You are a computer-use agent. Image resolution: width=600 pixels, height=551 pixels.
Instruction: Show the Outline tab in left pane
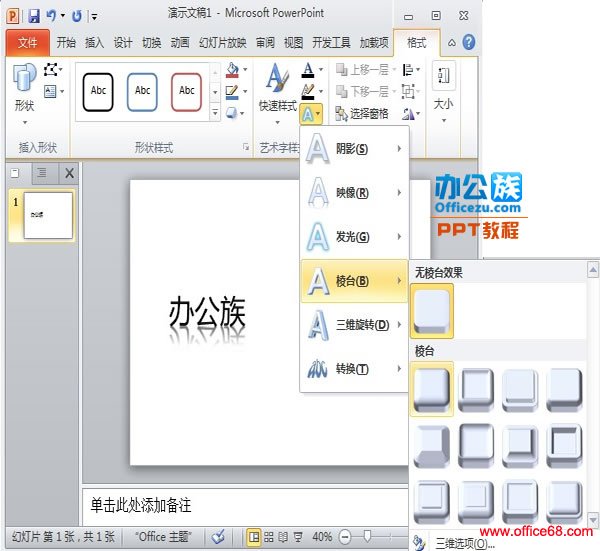(42, 173)
